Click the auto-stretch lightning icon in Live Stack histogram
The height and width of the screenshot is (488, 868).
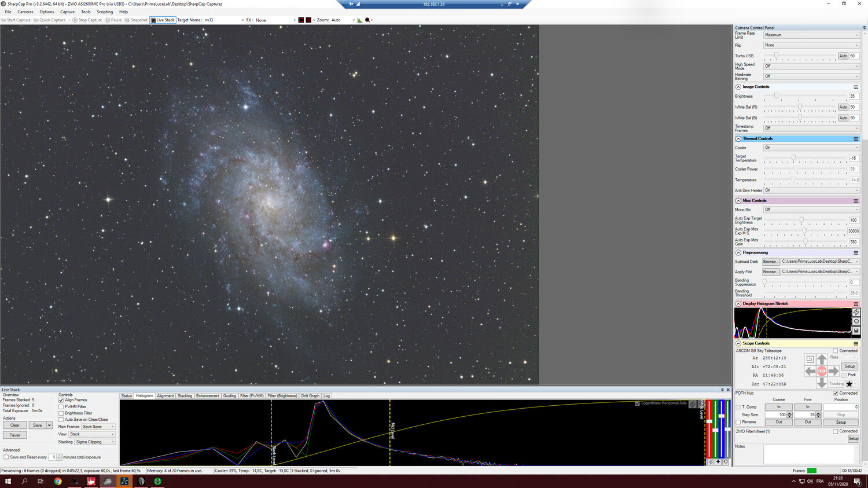tap(692, 404)
